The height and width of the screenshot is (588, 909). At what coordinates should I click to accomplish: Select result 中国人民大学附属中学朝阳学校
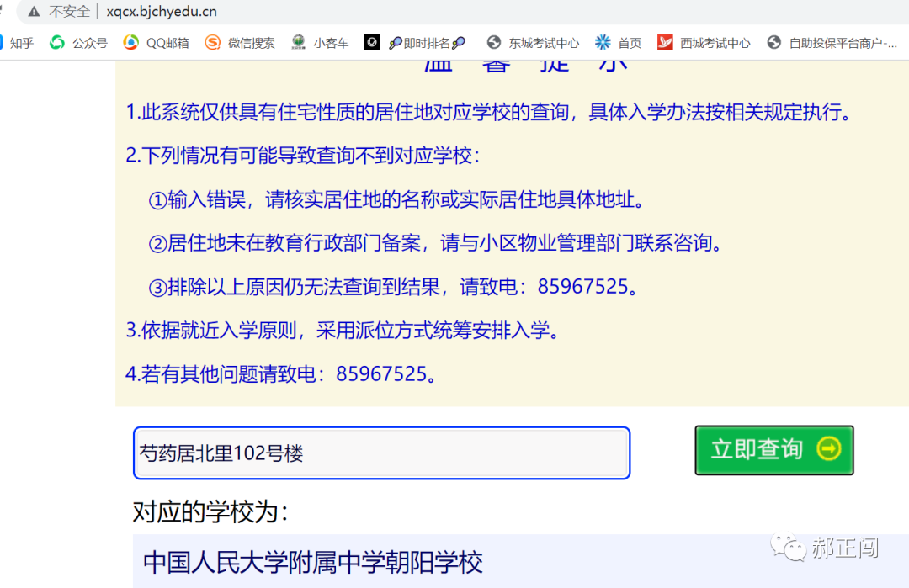313,562
